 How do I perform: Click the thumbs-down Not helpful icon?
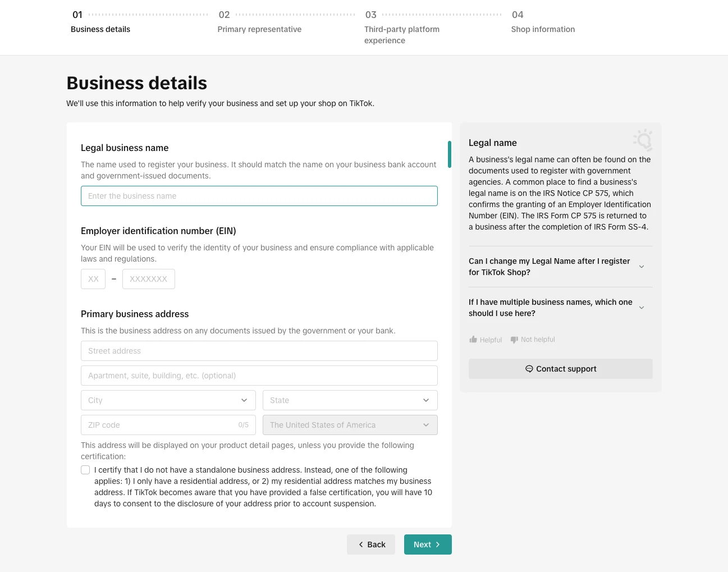pos(514,340)
